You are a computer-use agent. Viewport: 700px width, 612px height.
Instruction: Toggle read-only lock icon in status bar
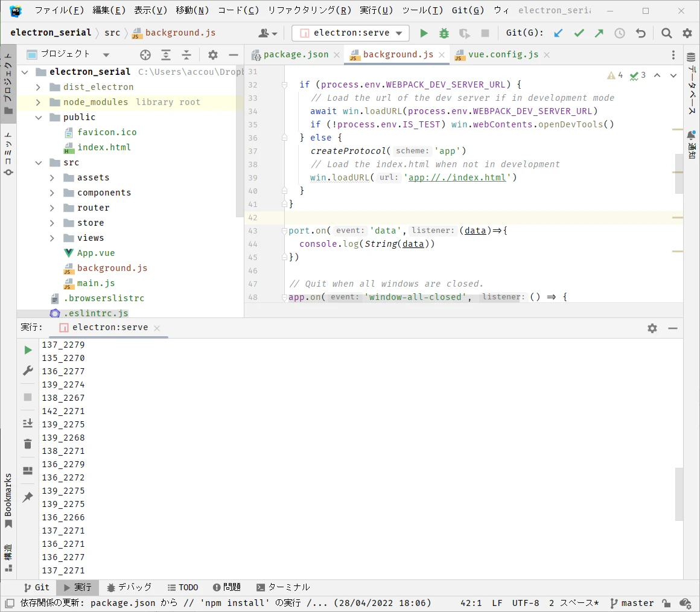click(667, 604)
